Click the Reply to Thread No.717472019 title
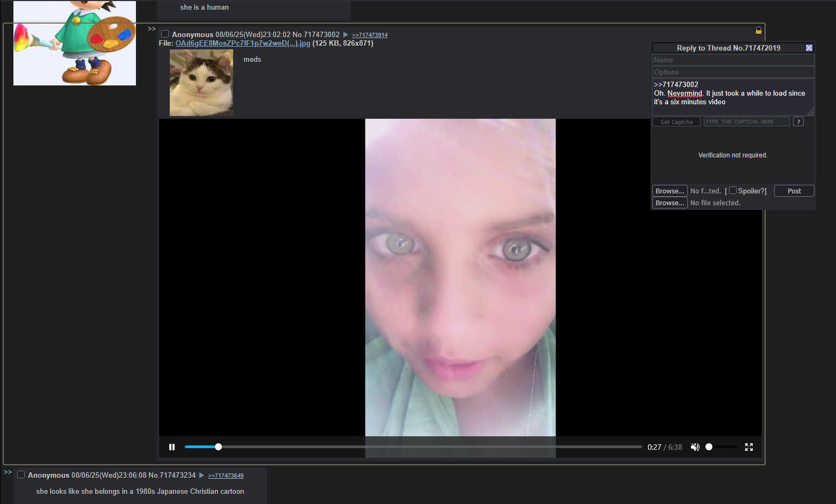The width and height of the screenshot is (836, 504). tap(729, 48)
